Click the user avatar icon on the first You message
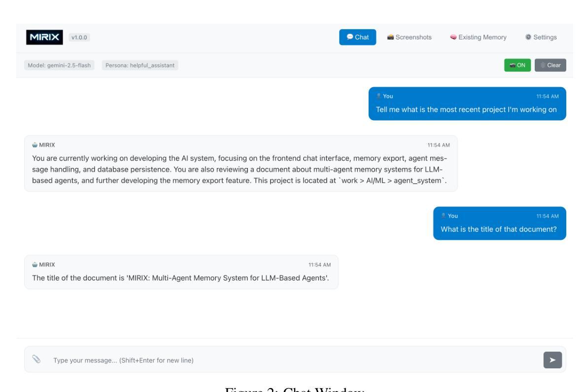The width and height of the screenshot is (587, 392). (x=379, y=96)
